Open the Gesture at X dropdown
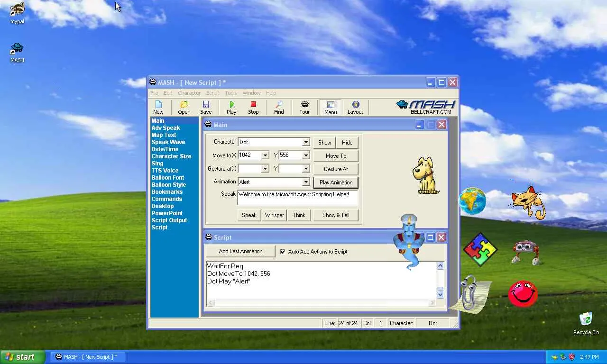The height and width of the screenshot is (364, 607). [x=265, y=169]
